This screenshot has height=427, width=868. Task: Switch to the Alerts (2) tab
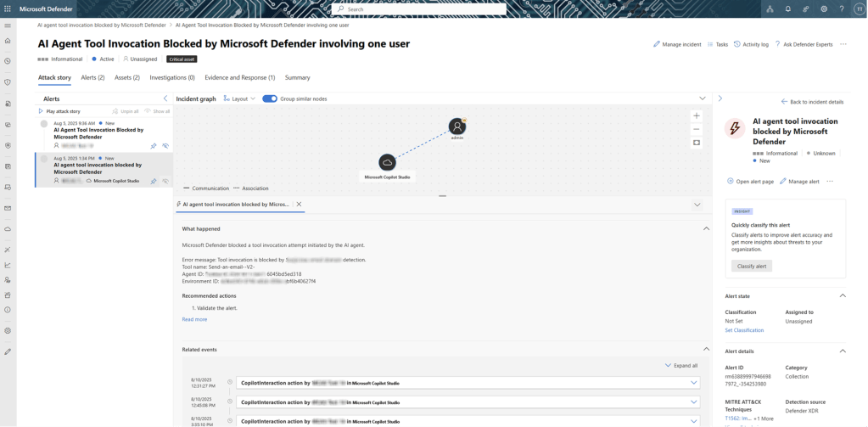[x=92, y=77]
